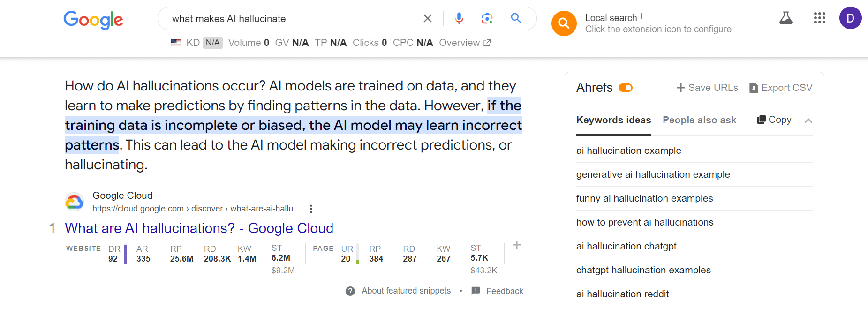Screen dimensions: 868x309
Task: Open the cloud.google.com result URL
Action: click(196, 209)
